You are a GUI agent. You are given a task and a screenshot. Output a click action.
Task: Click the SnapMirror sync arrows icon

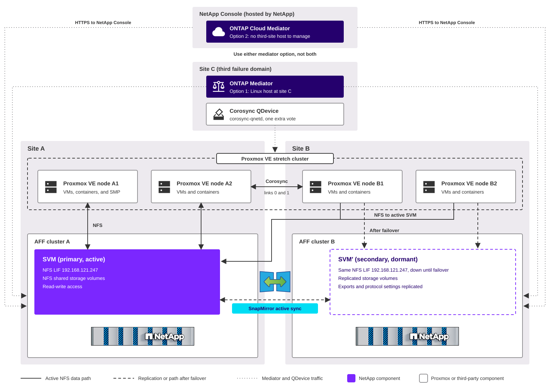point(275,282)
